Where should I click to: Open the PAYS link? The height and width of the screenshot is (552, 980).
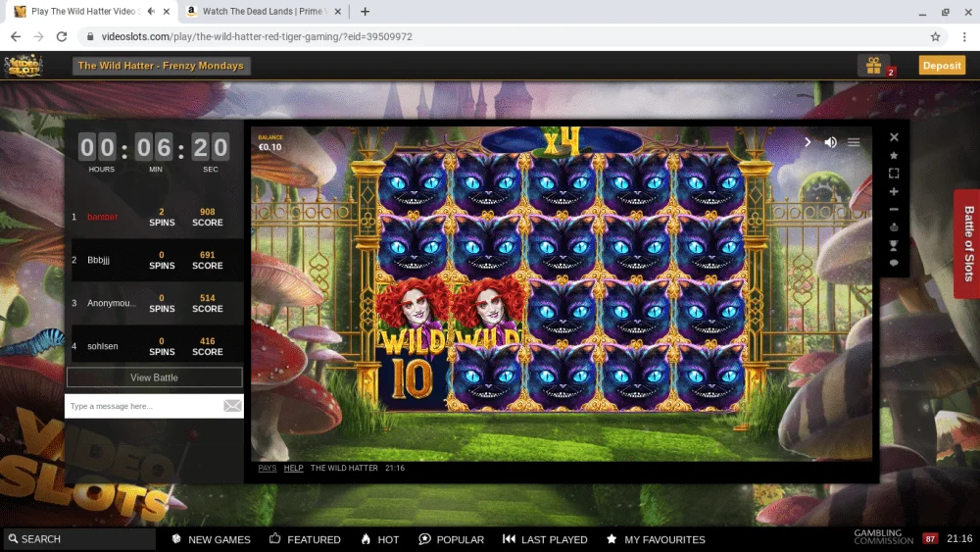tap(268, 468)
